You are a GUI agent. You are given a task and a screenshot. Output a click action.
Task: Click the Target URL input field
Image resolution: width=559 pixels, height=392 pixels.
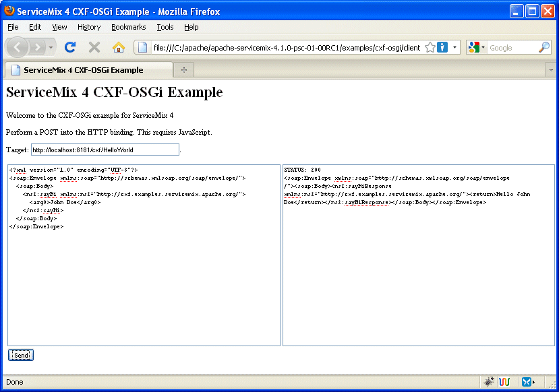click(x=105, y=150)
